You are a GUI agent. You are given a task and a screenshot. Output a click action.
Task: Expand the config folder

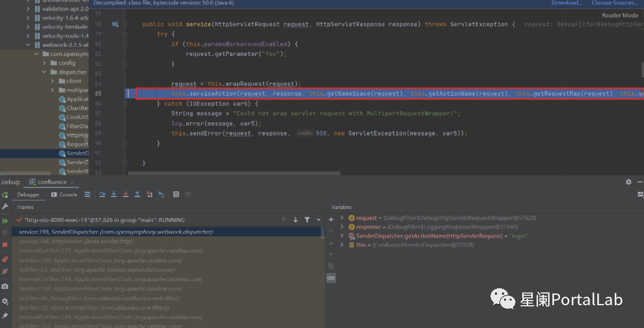(x=45, y=63)
